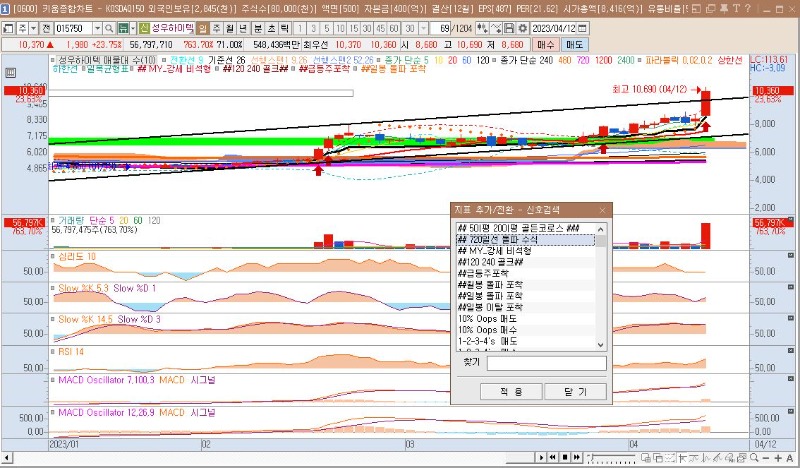Switch chart to minute (분) period
This screenshot has width=800, height=468.
[257, 29]
